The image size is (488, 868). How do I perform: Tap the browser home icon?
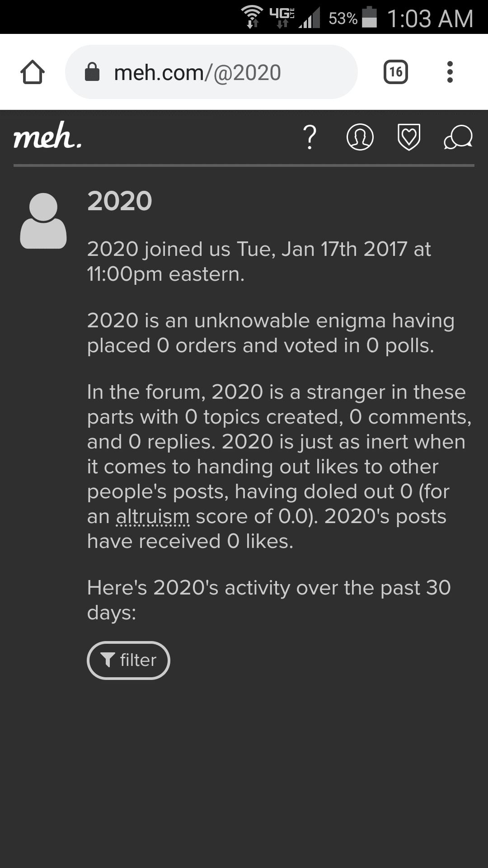point(33,72)
